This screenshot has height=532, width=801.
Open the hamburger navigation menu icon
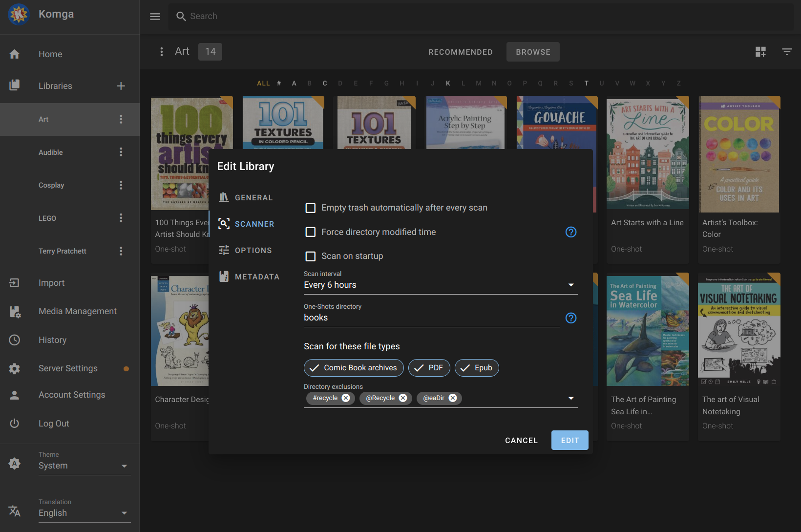[x=155, y=17]
